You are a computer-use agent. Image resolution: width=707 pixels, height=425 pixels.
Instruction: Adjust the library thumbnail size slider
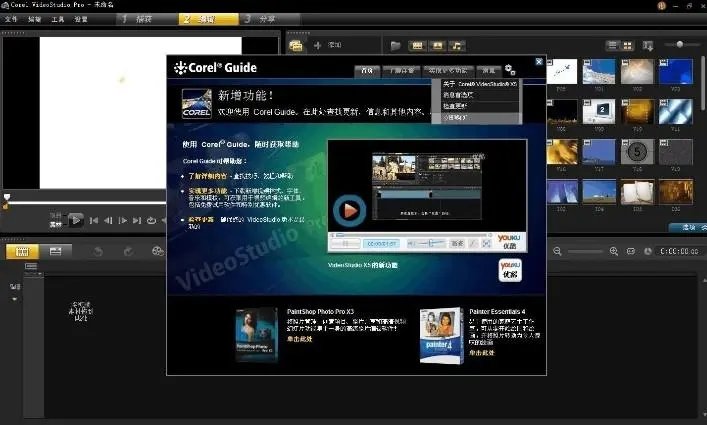[680, 44]
